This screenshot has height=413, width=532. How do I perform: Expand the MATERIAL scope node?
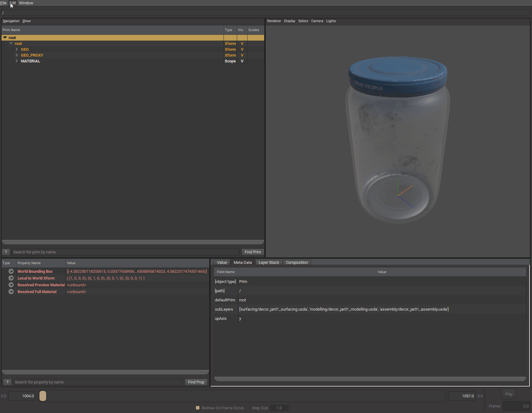coord(17,61)
